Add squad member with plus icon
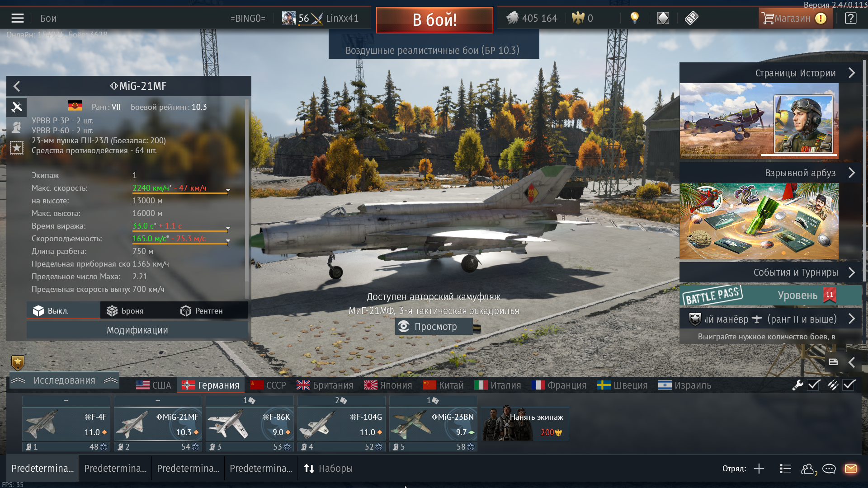Viewport: 868px width, 488px height. tap(759, 469)
